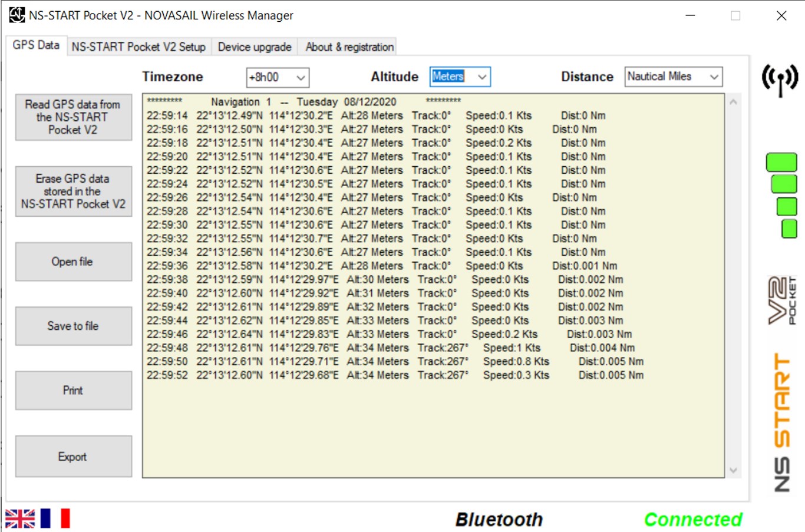Switch to NS-START Pocket V2 Setup tab
Viewport: 805px width, 532px height.
138,47
